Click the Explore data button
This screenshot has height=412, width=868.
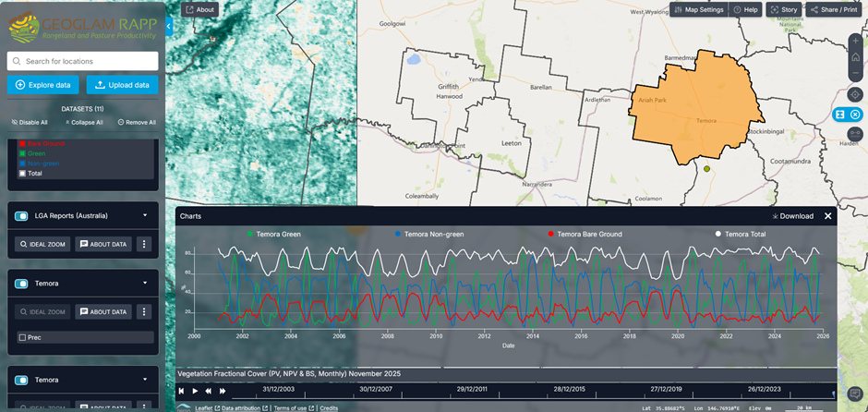(x=42, y=85)
